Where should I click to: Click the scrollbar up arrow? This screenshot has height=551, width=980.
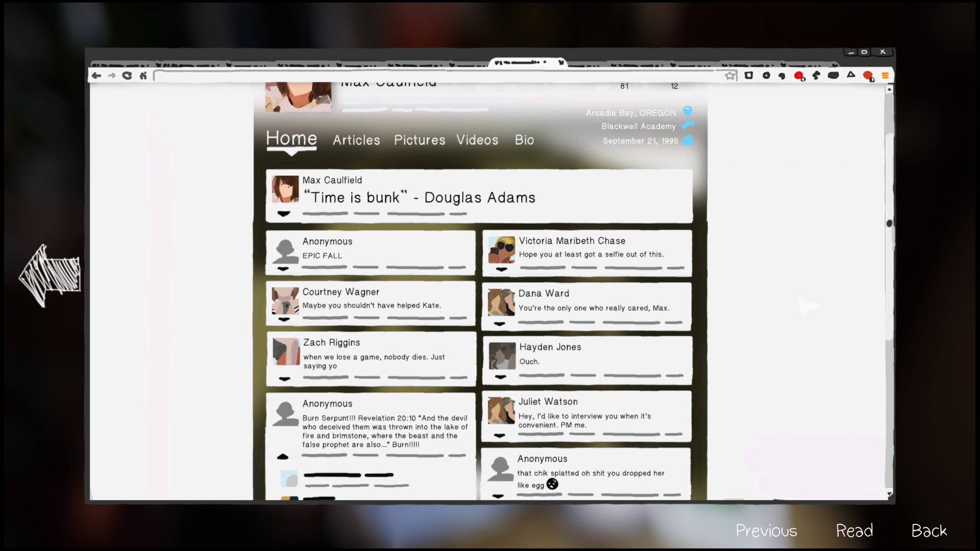tap(890, 89)
